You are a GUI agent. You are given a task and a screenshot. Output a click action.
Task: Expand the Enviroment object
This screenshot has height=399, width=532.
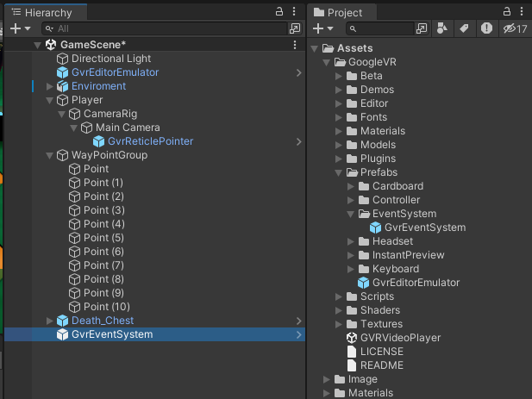pyautogui.click(x=49, y=86)
